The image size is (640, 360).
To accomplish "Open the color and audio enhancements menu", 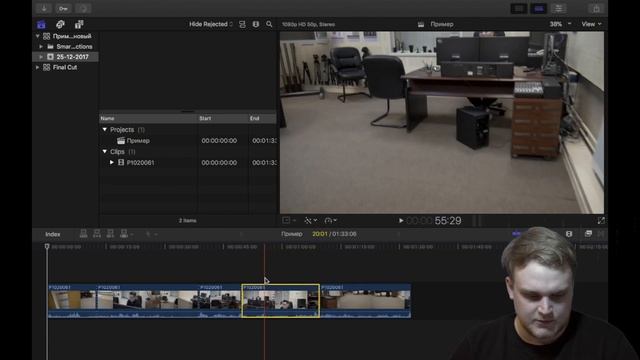I will pos(310,220).
